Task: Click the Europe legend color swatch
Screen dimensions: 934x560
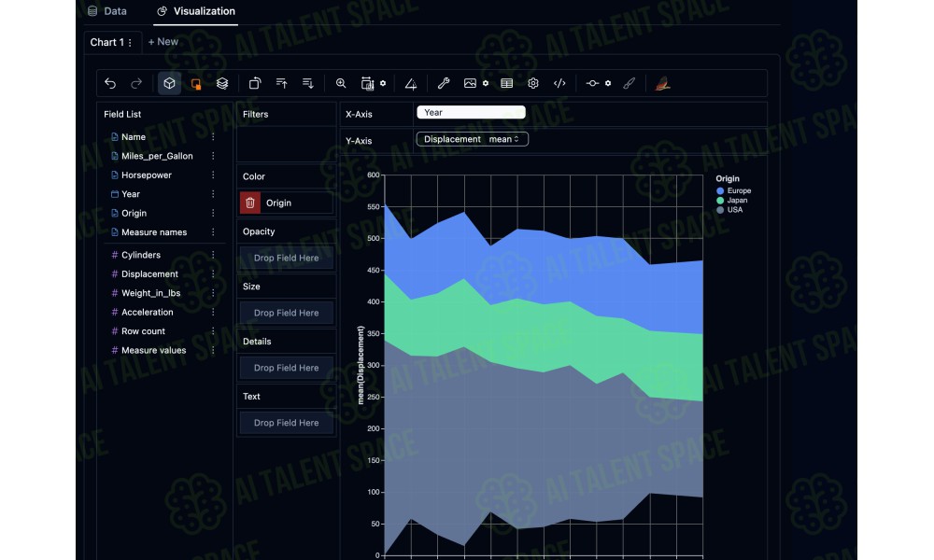Action: click(x=720, y=191)
